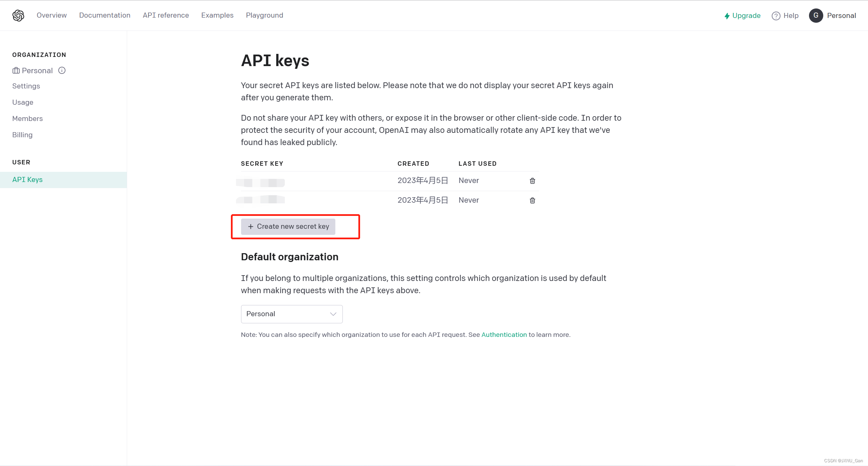
Task: Select API Keys in the user sidebar
Action: (x=27, y=180)
